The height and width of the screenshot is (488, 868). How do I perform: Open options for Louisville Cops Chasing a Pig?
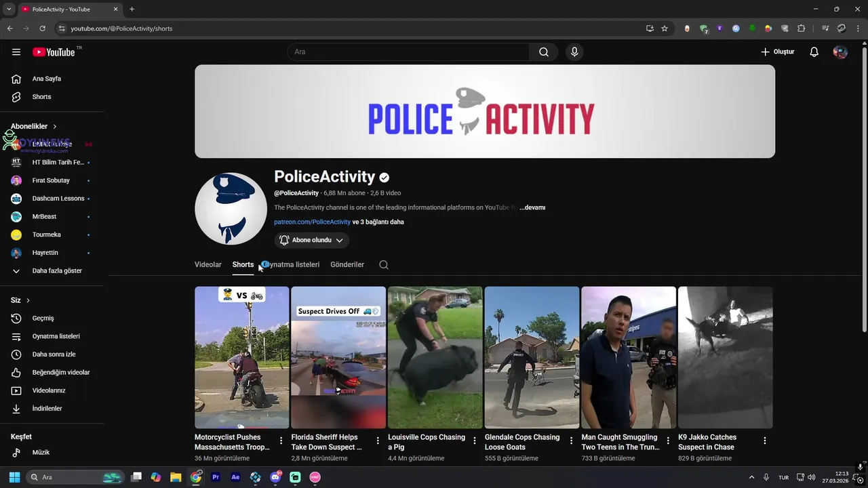tap(475, 441)
